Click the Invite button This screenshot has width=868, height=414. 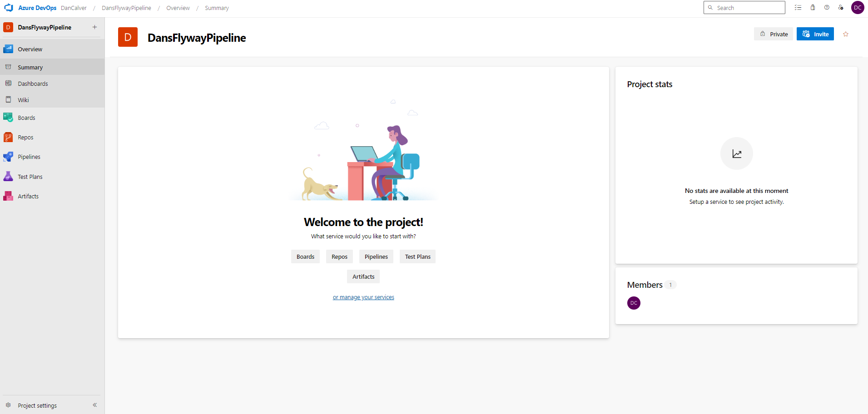click(815, 34)
